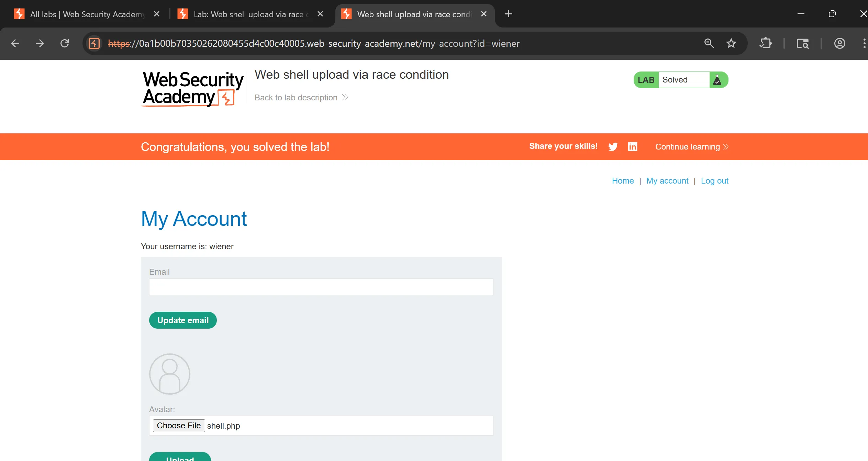
Task: Click the Log out link
Action: click(x=714, y=181)
